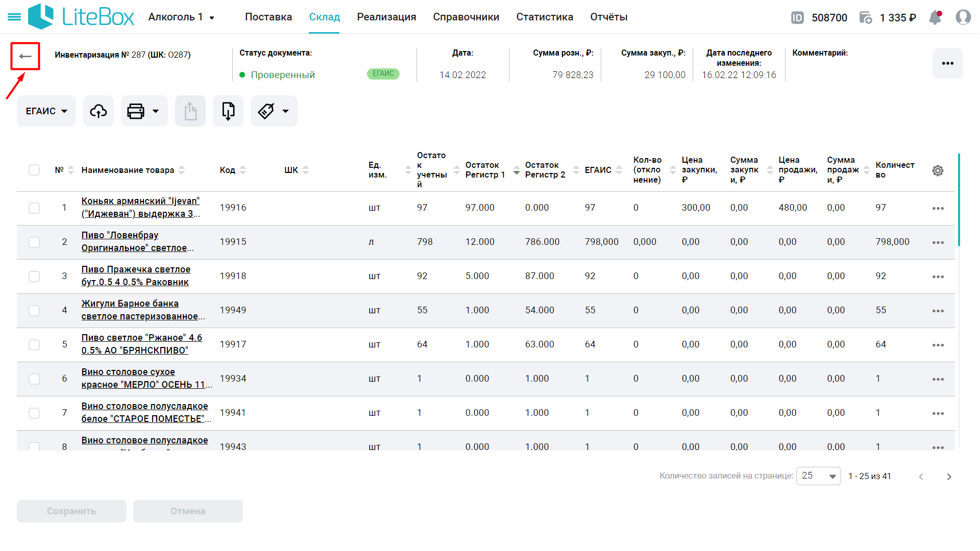Open document options three-dot menu
The image size is (980, 551).
(948, 63)
